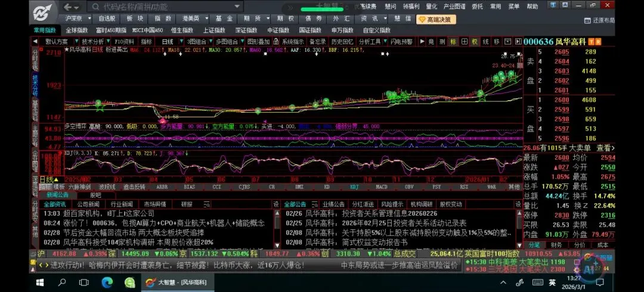Click the news list scrollbar up arrow
The width and height of the screenshot is (644, 292).
[x=277, y=213]
